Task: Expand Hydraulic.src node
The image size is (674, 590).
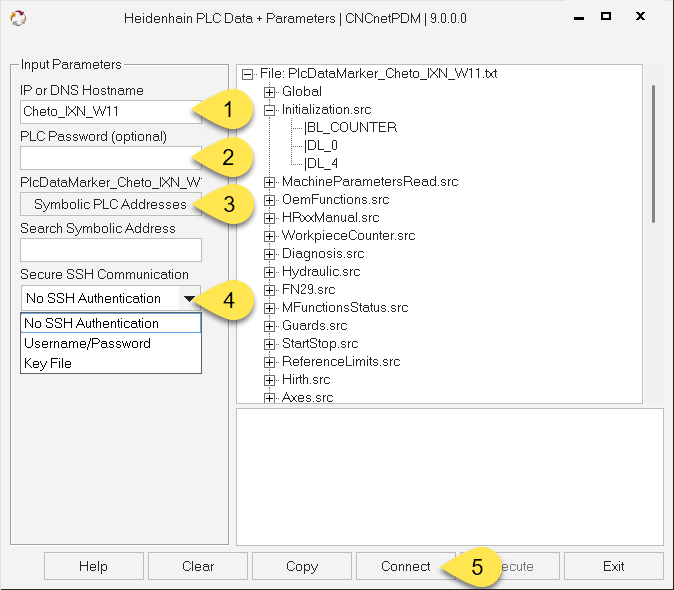Action: click(x=269, y=272)
